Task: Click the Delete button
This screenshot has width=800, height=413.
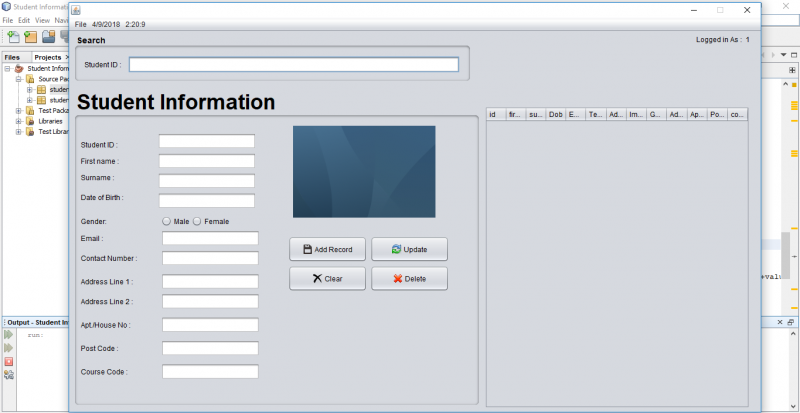Action: pyautogui.click(x=409, y=279)
